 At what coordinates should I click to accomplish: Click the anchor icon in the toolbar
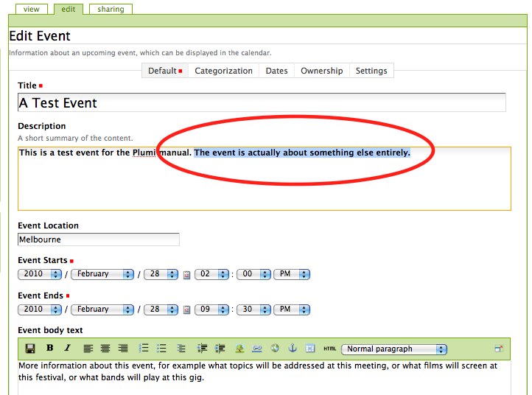coord(292,349)
